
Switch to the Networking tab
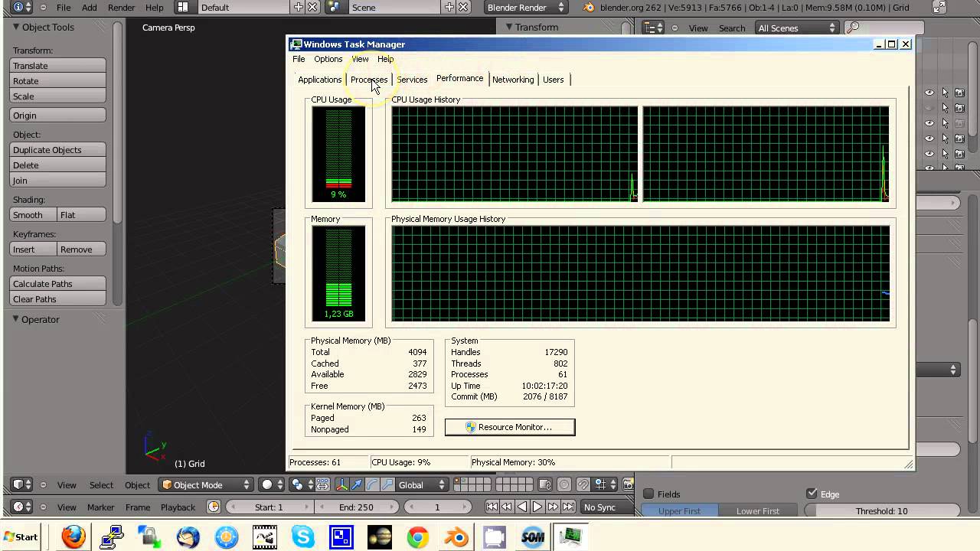click(x=513, y=80)
